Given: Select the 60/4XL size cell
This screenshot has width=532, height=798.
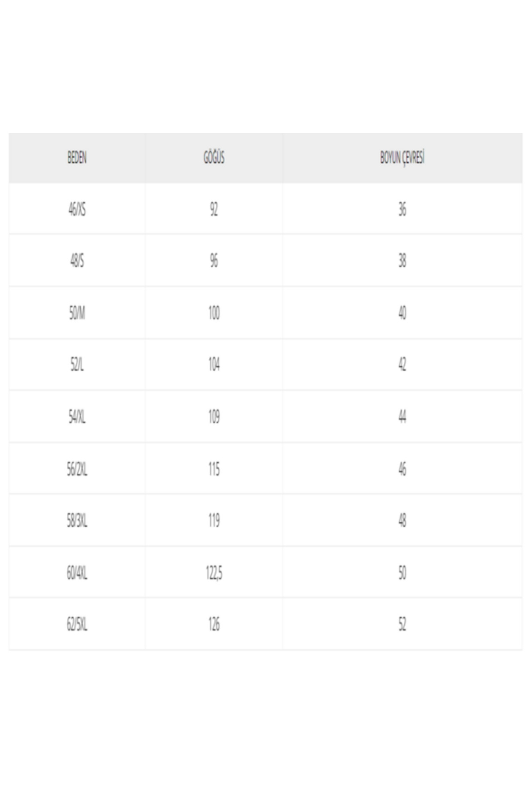Looking at the screenshot, I should pos(77,573).
